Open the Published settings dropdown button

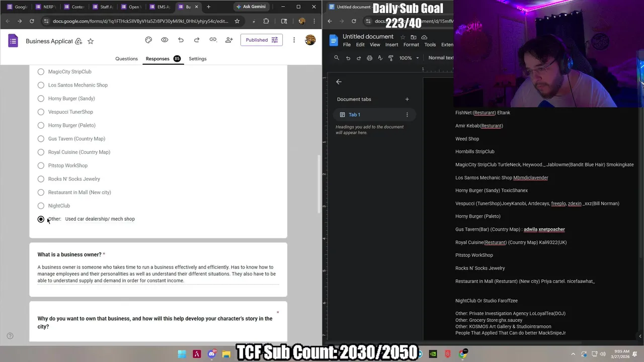pyautogui.click(x=261, y=40)
